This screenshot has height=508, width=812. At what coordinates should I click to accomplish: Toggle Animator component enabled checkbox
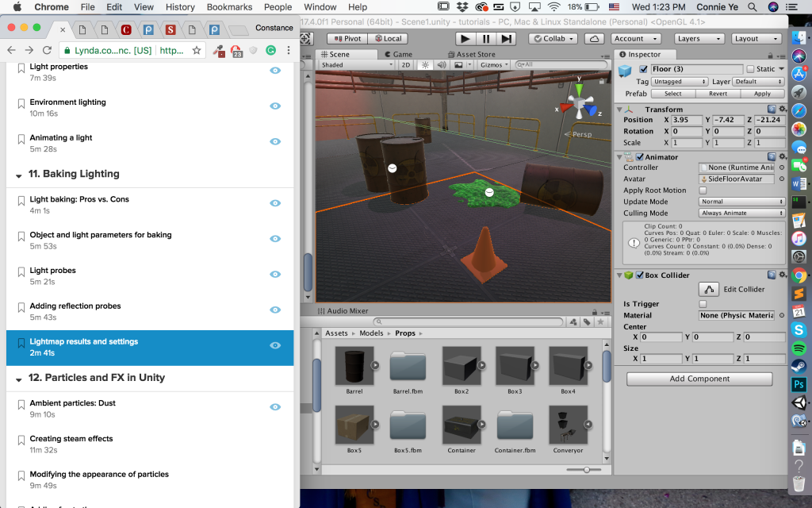640,156
